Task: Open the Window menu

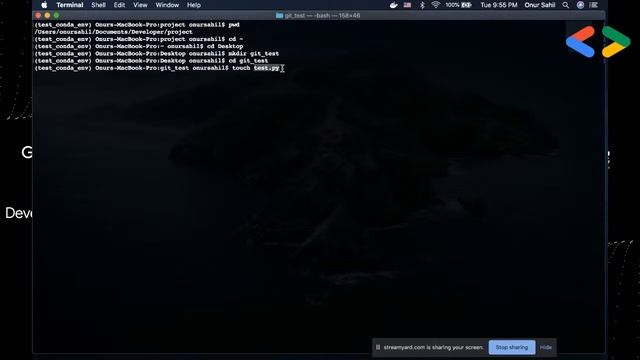Action: pos(167,5)
